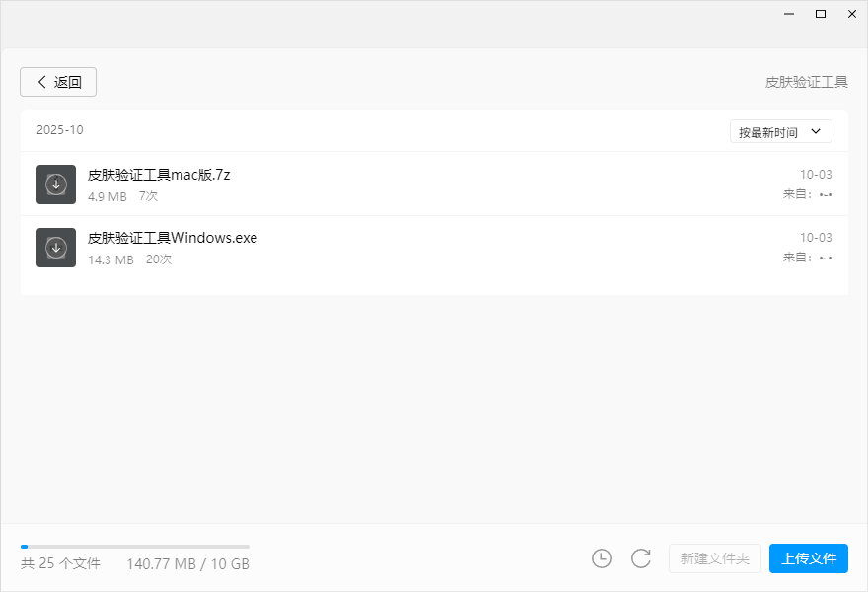Select the file name 皮肤验证工具mac版.7z
The width and height of the screenshot is (868, 592).
click(x=159, y=175)
